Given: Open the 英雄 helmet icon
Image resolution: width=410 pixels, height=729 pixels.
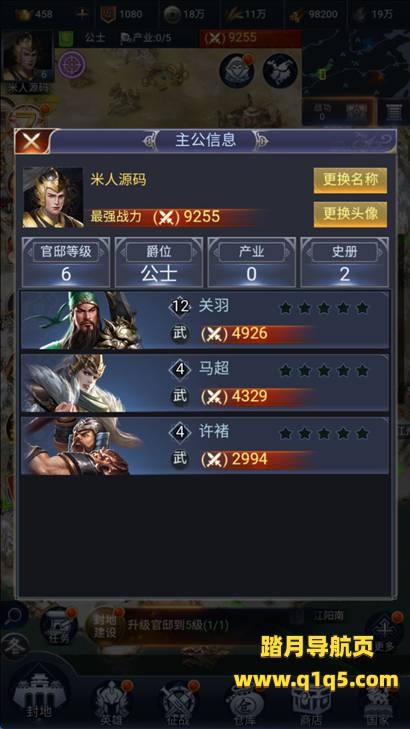Looking at the screenshot, I should (x=112, y=701).
